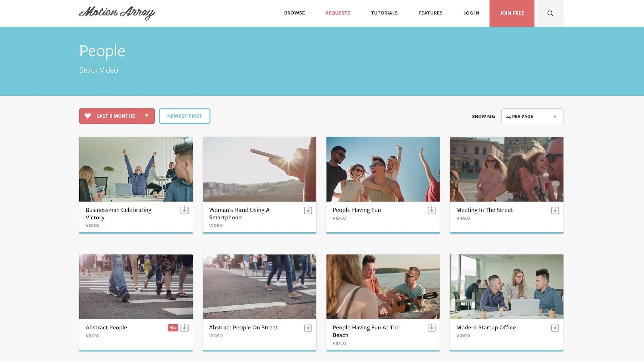The height and width of the screenshot is (362, 644).
Task: Click the Motion Array logo
Action: point(117,13)
